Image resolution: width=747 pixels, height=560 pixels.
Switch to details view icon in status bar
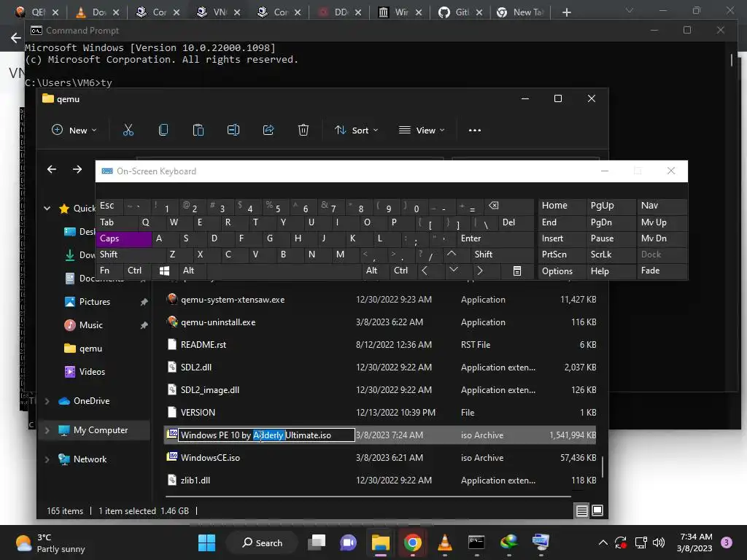581,511
